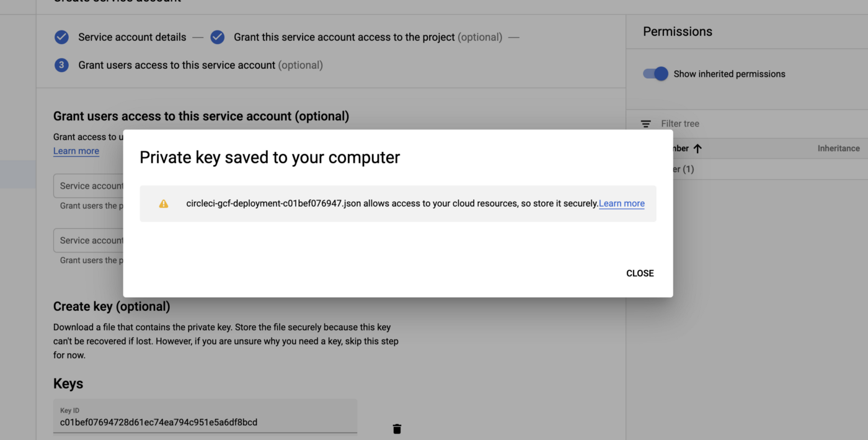868x440 pixels.
Task: Click the Permissions panel heading
Action: 678,32
